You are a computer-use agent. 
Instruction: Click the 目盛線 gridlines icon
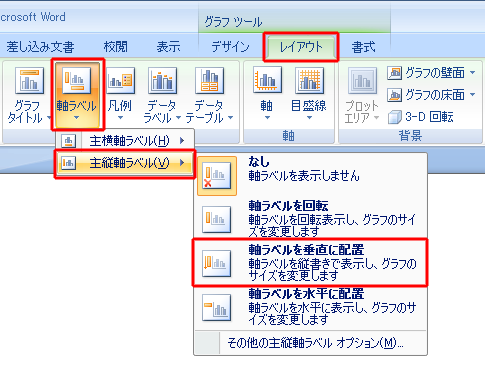pyautogui.click(x=309, y=80)
